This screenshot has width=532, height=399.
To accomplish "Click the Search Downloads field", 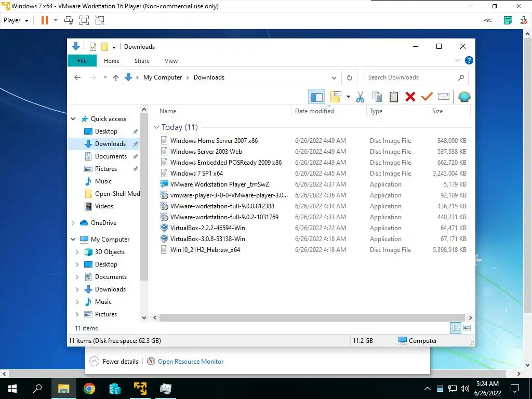I will [x=416, y=78].
